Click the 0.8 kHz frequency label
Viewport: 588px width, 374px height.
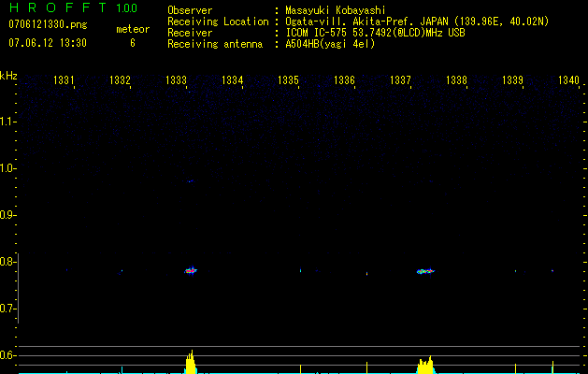[7, 262]
